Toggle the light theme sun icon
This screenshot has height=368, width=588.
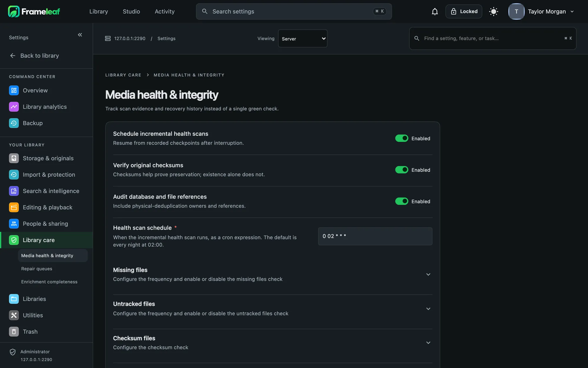[494, 11]
